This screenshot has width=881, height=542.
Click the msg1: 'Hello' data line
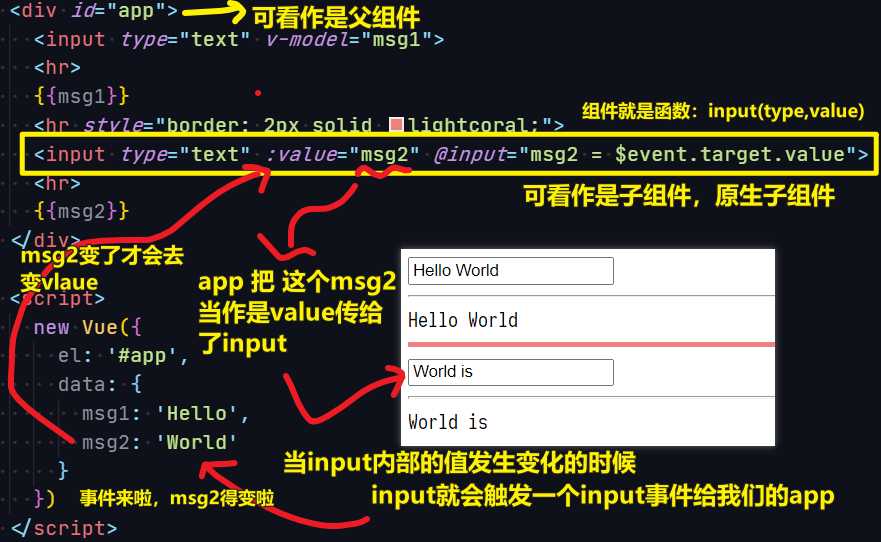(x=165, y=413)
